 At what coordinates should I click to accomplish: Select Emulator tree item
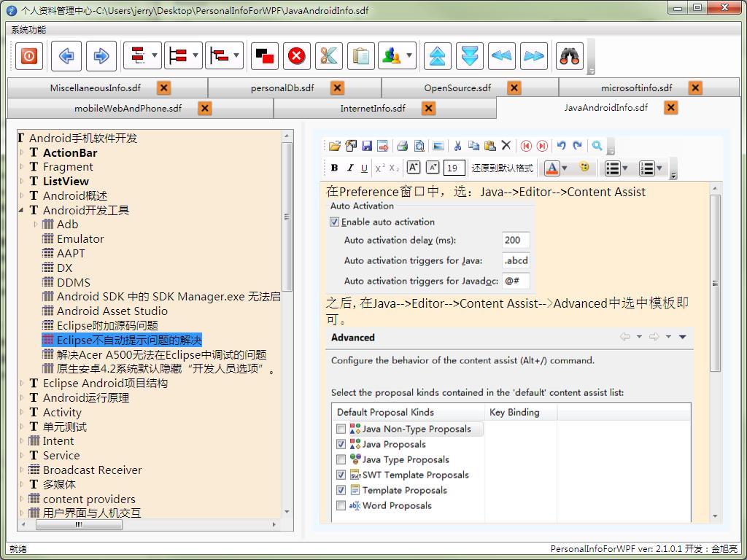pyautogui.click(x=80, y=239)
